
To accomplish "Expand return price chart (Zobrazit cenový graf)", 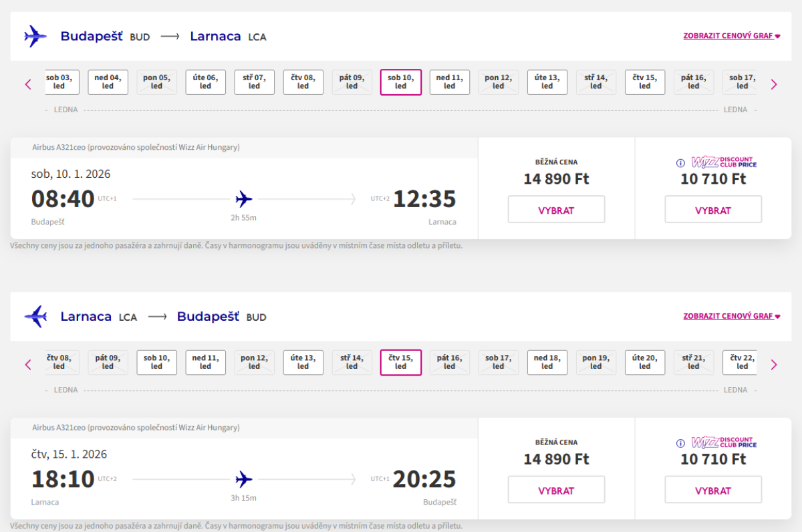I will point(731,316).
